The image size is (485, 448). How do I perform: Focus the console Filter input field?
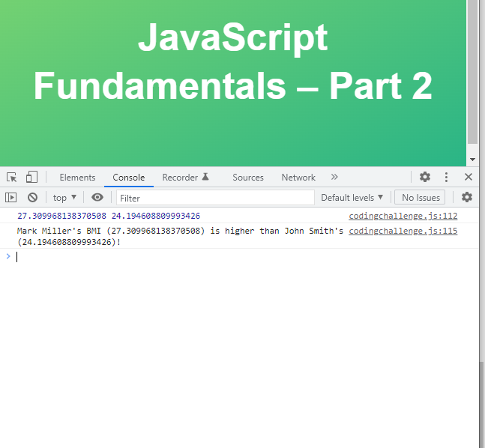pos(215,198)
